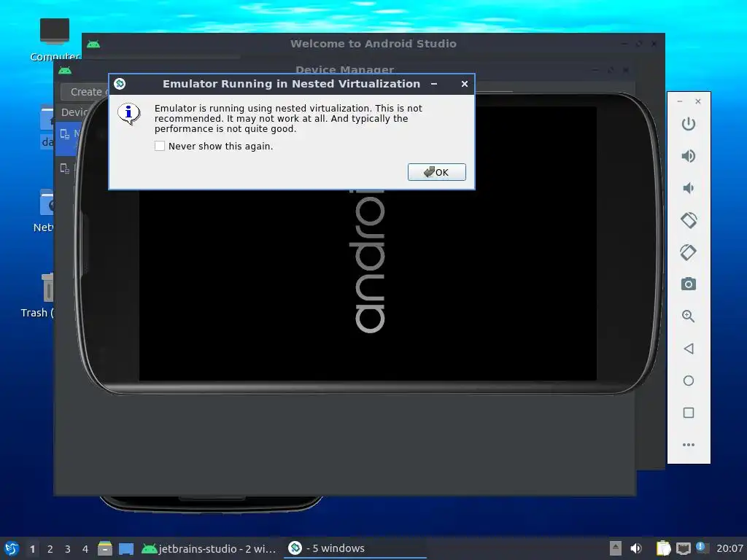Screen dimensions: 747x560
Task: Tap the emulator Overview square icon
Action: (689, 413)
